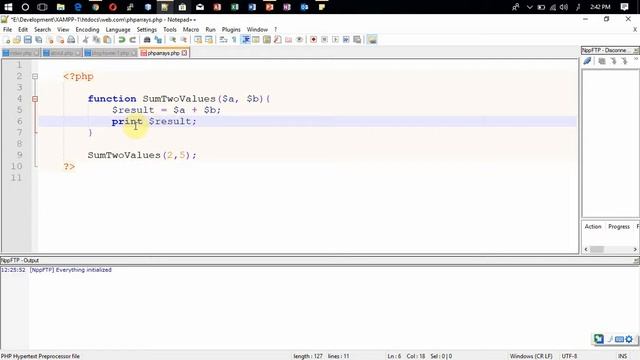Image resolution: width=640 pixels, height=360 pixels.
Task: Open the Macro menu
Action: [x=191, y=29]
